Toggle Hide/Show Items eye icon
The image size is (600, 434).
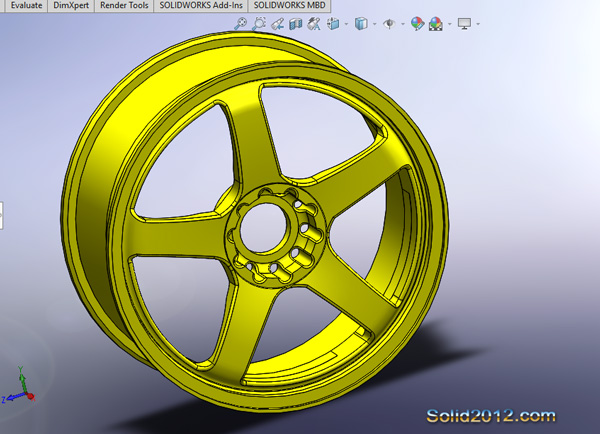tap(389, 24)
